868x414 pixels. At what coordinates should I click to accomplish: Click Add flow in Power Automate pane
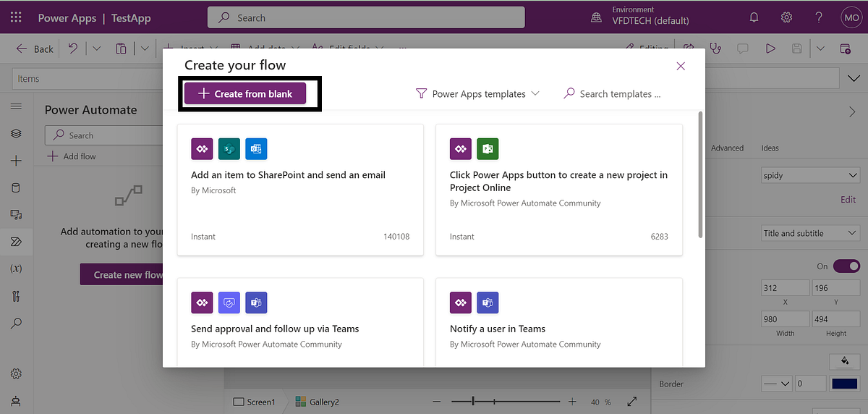pos(72,156)
